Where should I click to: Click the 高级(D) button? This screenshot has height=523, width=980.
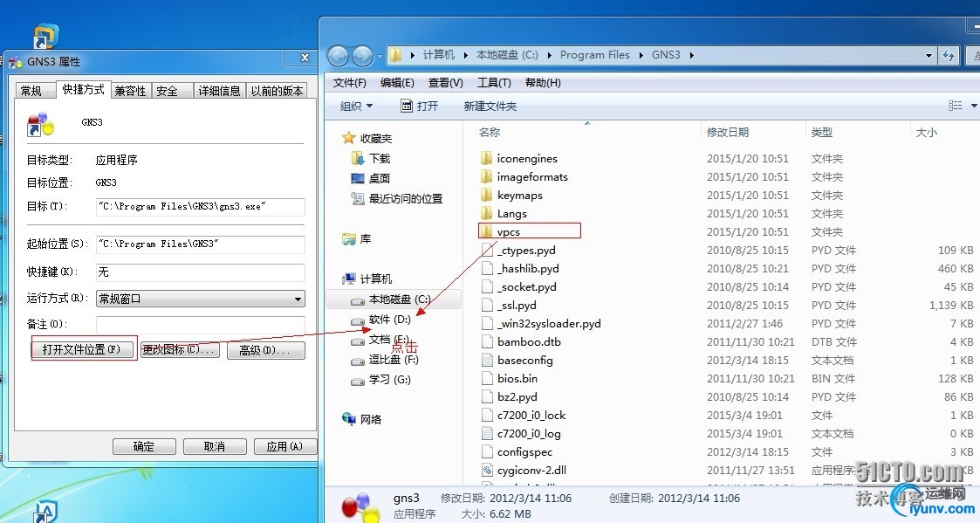coord(264,350)
